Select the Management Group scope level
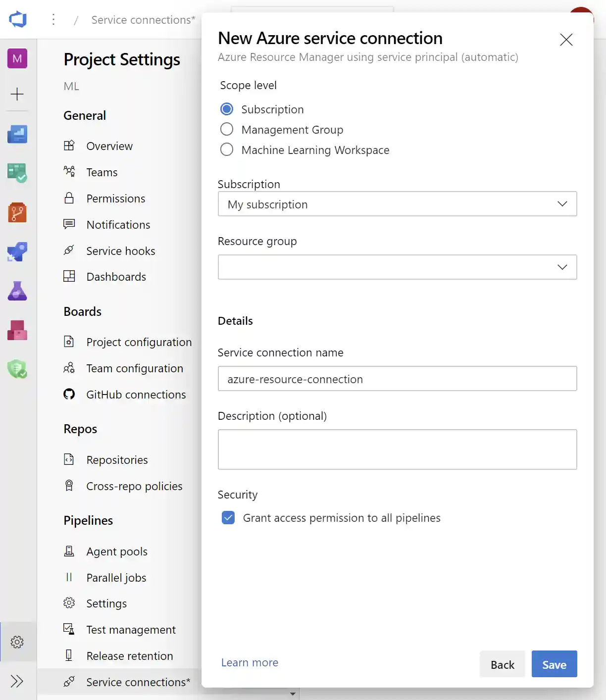Image resolution: width=606 pixels, height=700 pixels. (226, 129)
